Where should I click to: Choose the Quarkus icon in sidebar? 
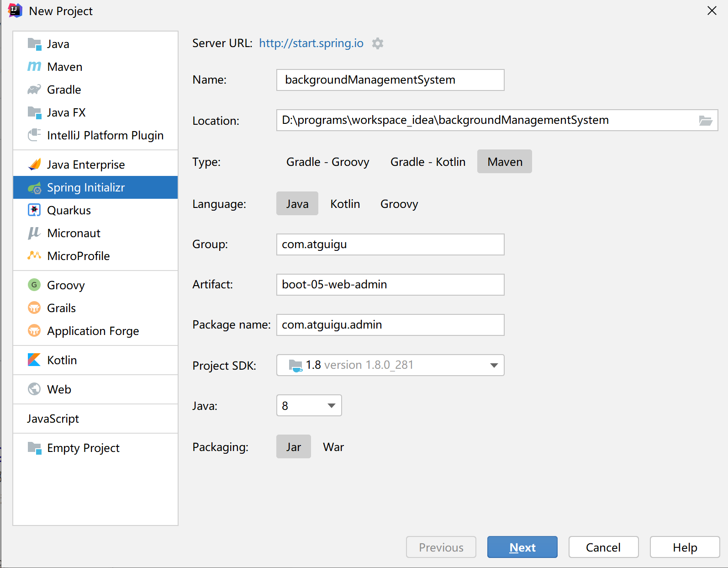[x=34, y=210]
